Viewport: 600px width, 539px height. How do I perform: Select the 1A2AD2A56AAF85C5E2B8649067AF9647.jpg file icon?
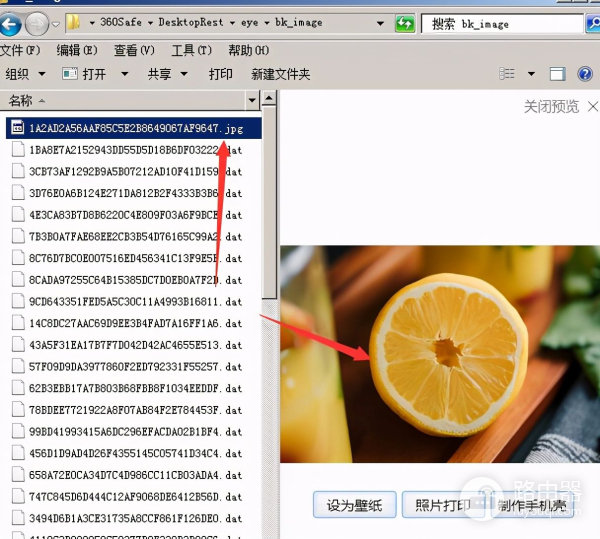click(x=17, y=128)
